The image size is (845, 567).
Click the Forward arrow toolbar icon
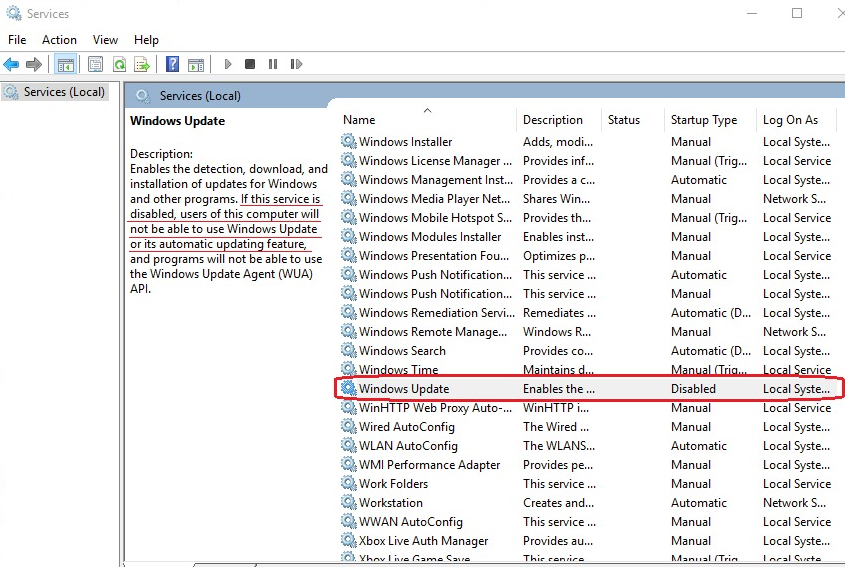coord(34,65)
